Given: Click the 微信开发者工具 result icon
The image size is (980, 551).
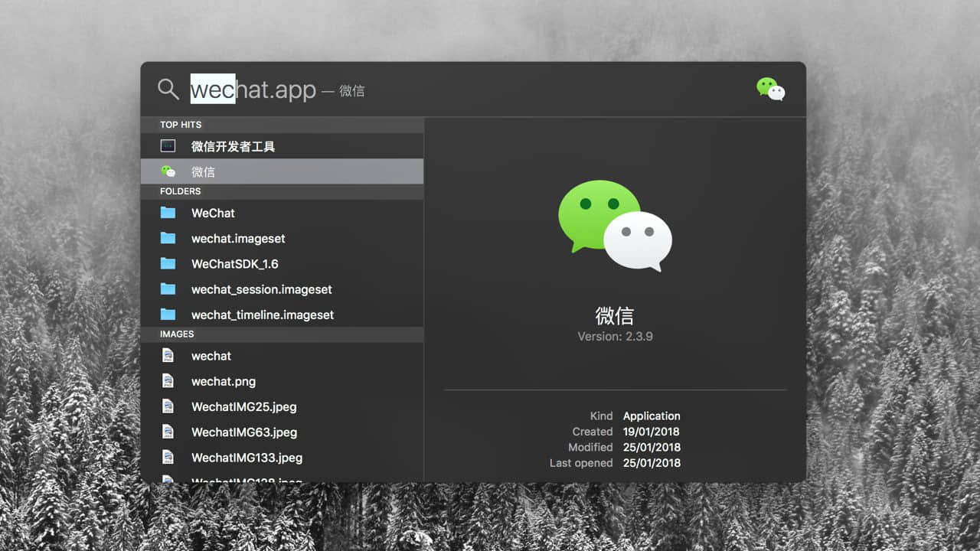Looking at the screenshot, I should tap(168, 146).
